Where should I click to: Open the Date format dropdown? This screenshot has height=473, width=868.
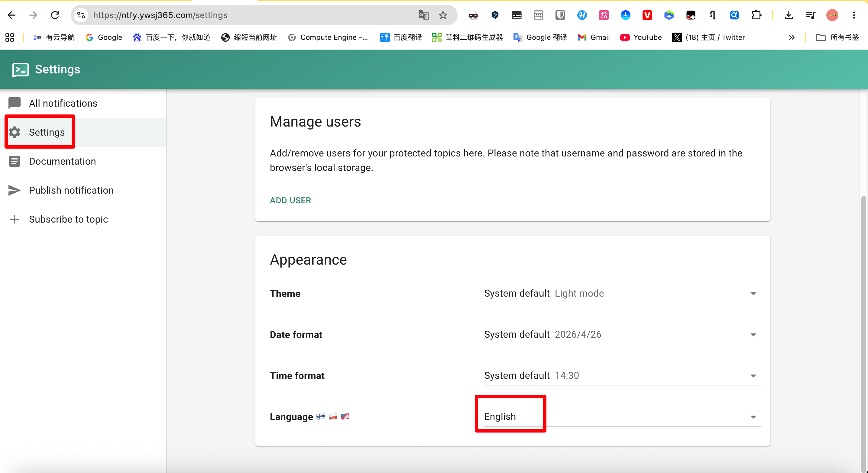click(x=622, y=335)
